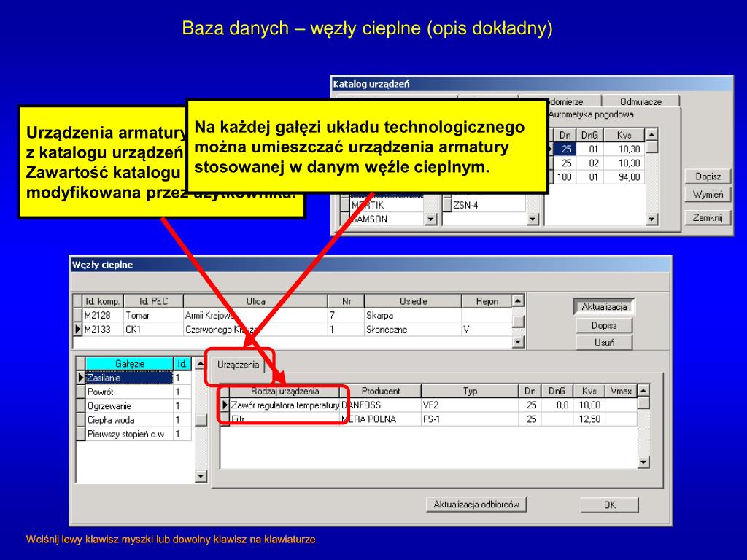Click the Kvs value 12,50

(x=589, y=419)
